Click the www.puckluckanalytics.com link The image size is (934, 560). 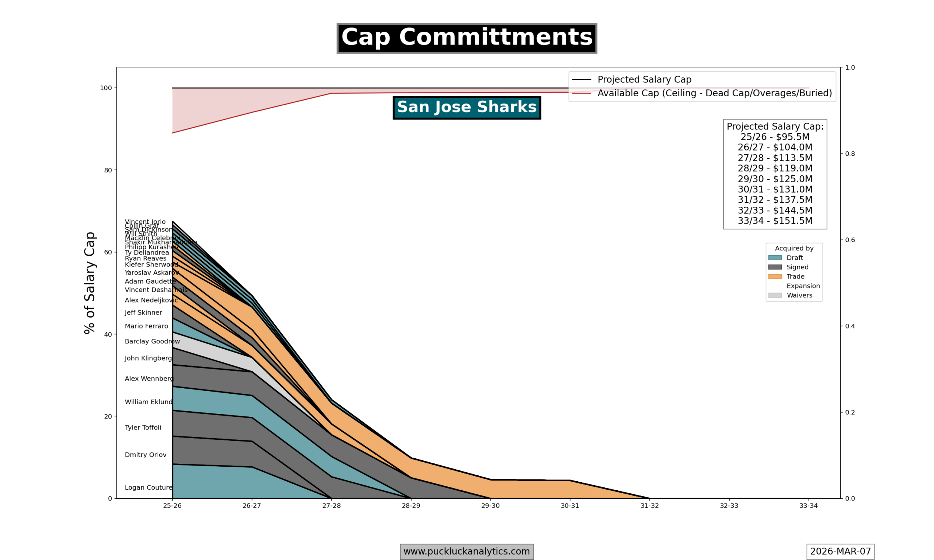point(467,551)
